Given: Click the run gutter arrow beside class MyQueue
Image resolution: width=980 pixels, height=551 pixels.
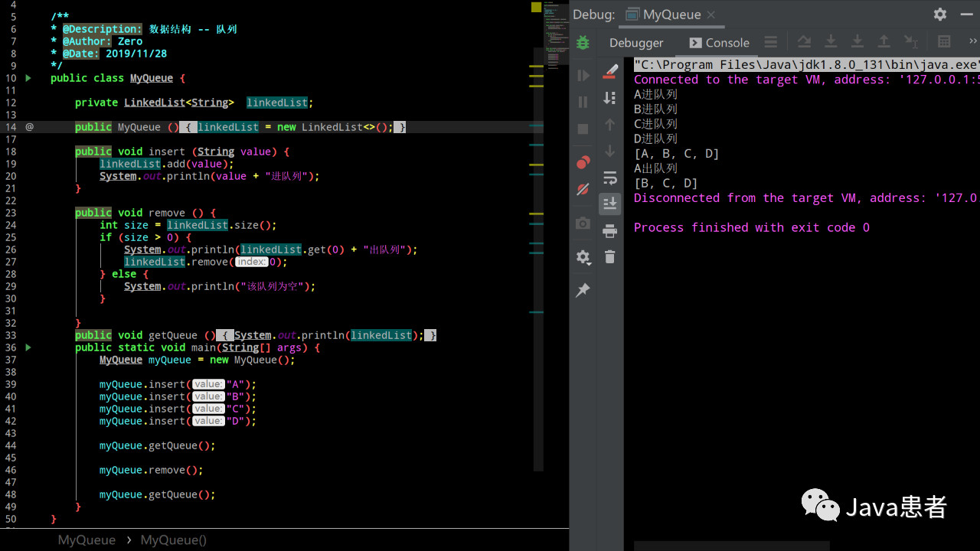Looking at the screenshot, I should tap(28, 78).
